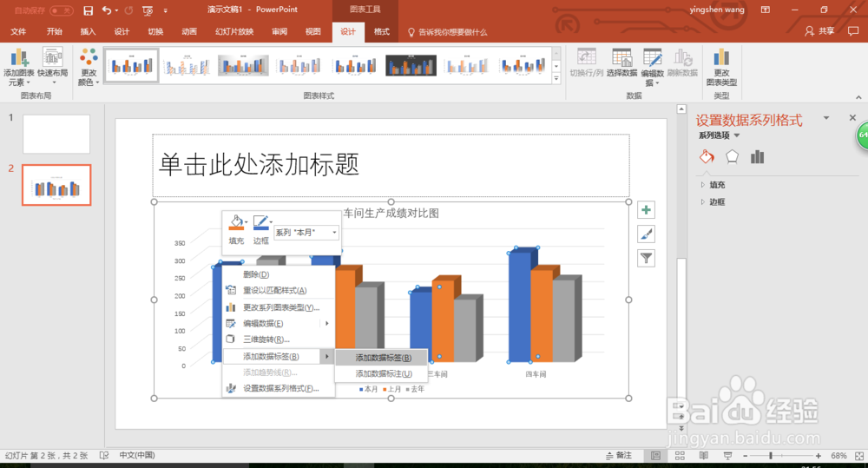Viewport: 868px width, 468px height.
Task: Click the zoom out minus button
Action: click(745, 455)
